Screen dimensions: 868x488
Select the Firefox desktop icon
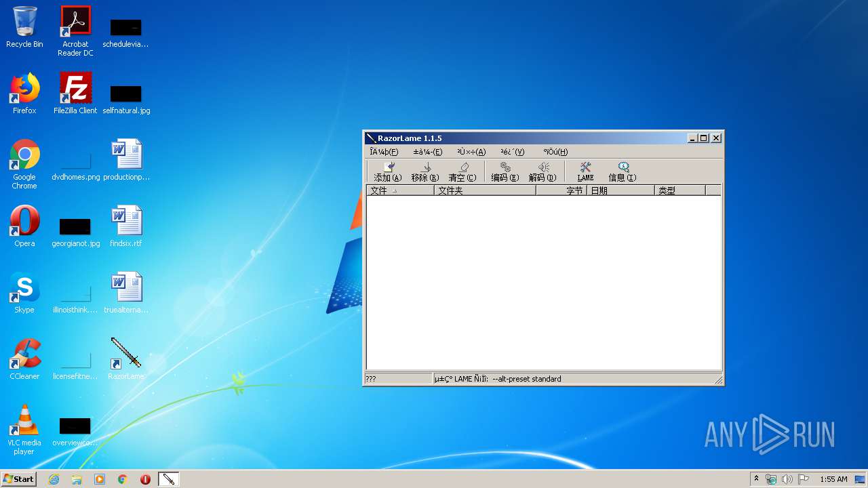(x=24, y=94)
